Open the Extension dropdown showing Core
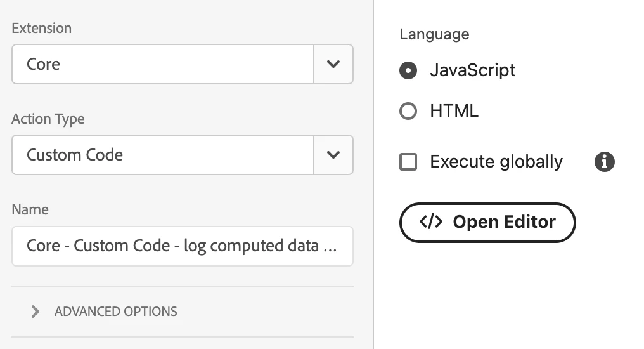The image size is (644, 349). 163,64
